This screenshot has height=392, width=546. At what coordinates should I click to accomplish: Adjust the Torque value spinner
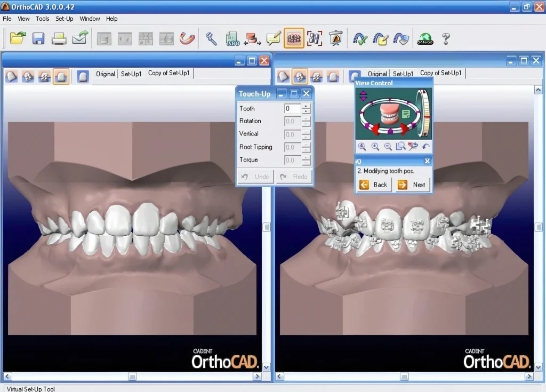[306, 161]
